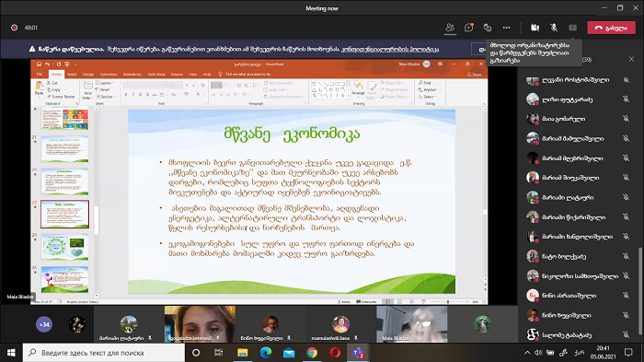Open Microsoft Edge from the taskbar
The width and height of the screenshot is (644, 362).
click(x=266, y=353)
